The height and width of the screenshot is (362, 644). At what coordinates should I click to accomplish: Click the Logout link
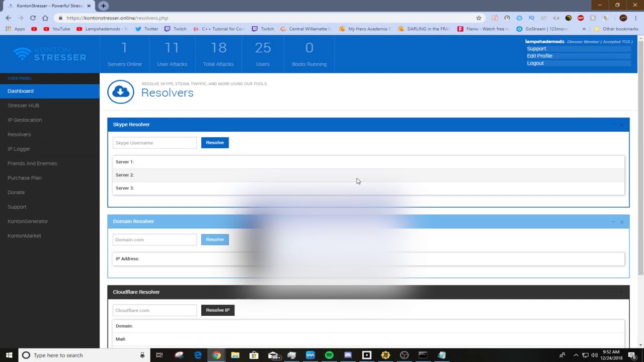pos(535,63)
